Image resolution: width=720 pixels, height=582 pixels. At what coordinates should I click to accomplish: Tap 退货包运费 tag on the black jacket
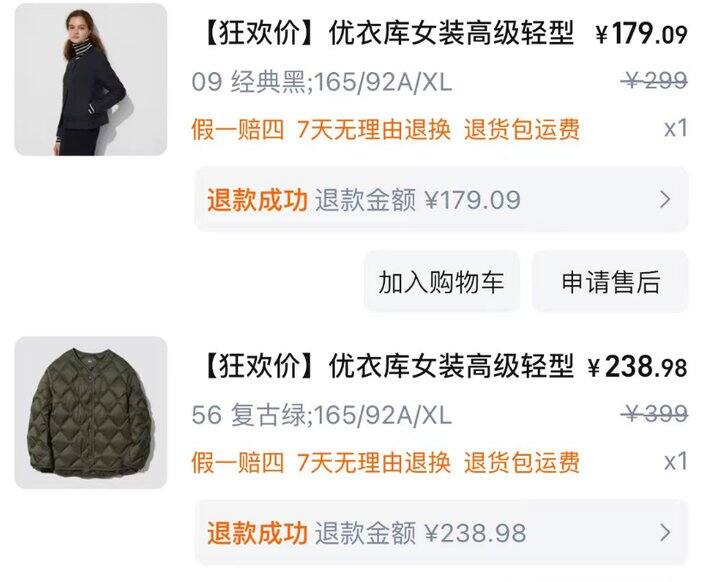pos(522,129)
